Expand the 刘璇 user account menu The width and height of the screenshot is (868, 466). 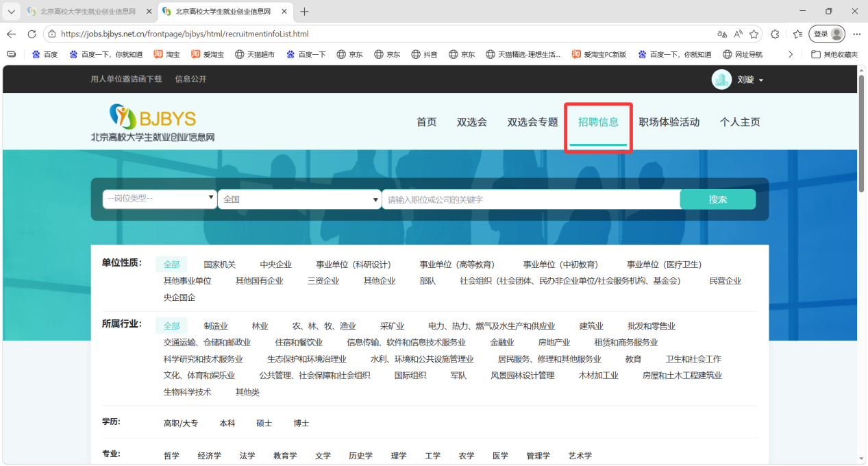coord(750,79)
